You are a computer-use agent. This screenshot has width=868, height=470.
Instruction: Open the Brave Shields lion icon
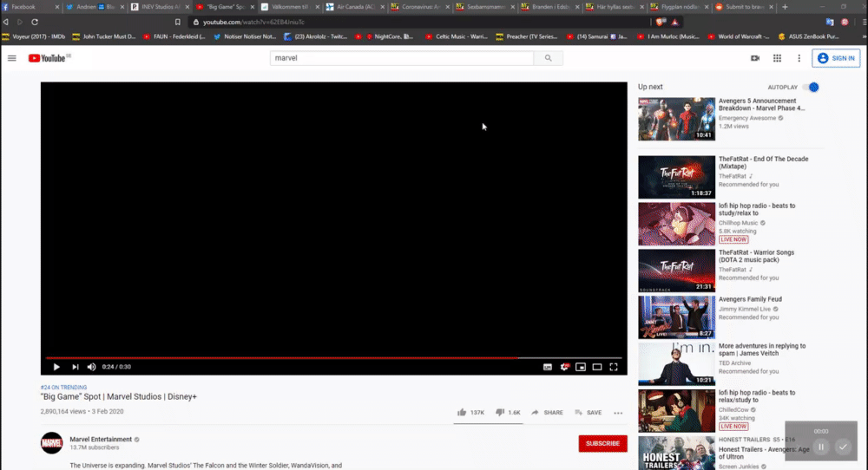(661, 23)
